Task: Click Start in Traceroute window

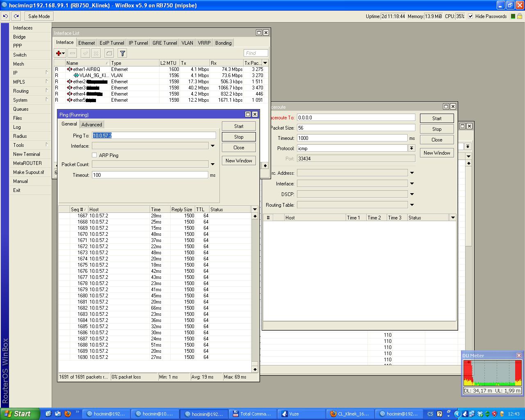Action: pos(437,119)
